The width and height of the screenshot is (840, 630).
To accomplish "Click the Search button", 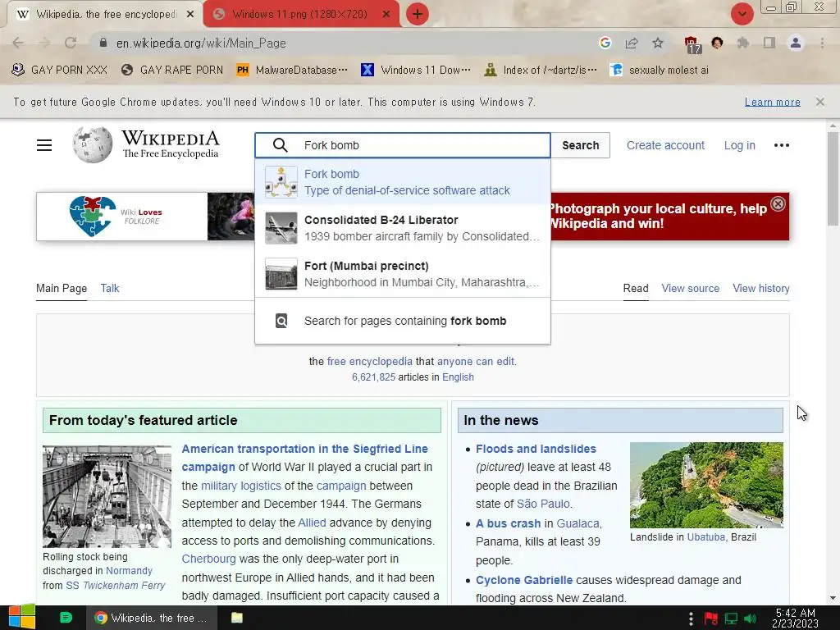I will click(580, 145).
